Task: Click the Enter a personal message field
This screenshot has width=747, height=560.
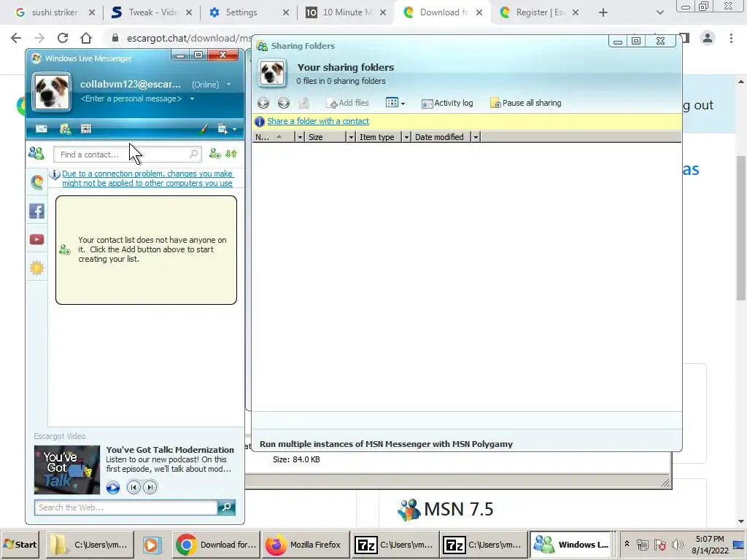Action: (x=131, y=98)
